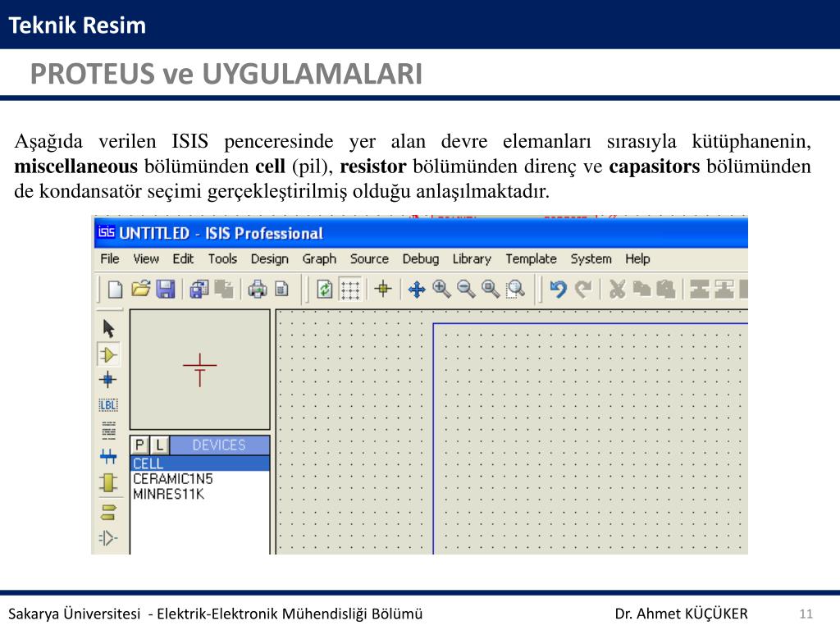Open the Source menu
This screenshot has width=840, height=630.
369,258
